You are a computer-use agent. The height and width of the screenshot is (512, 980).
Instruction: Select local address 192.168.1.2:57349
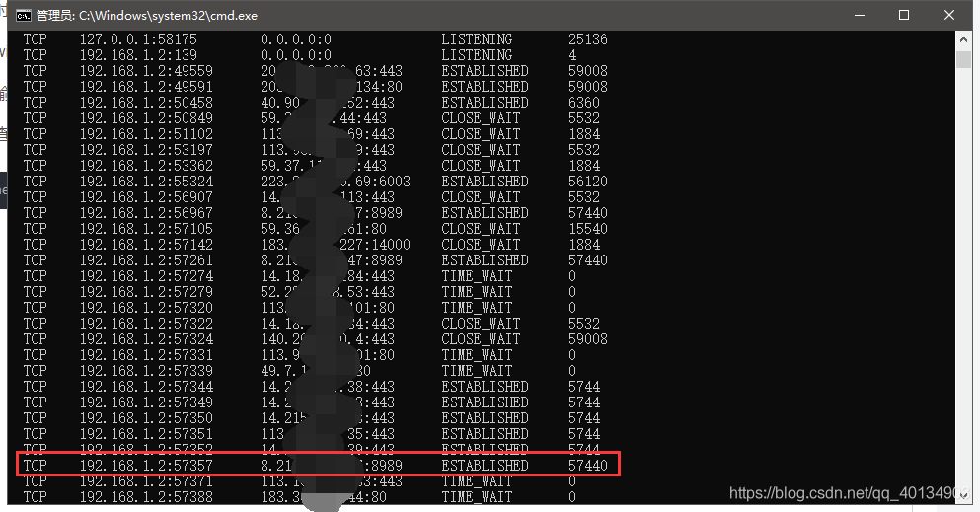146,402
